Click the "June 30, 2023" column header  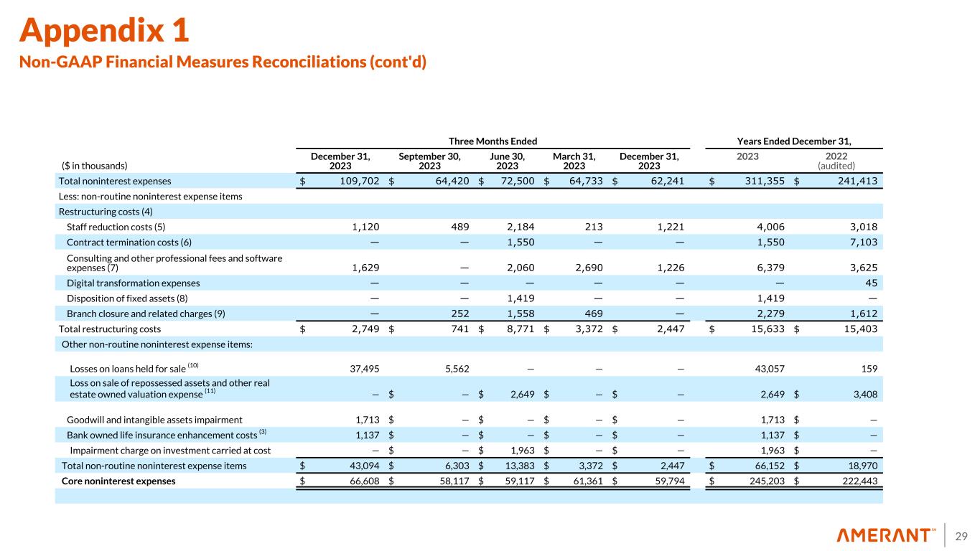(507, 159)
